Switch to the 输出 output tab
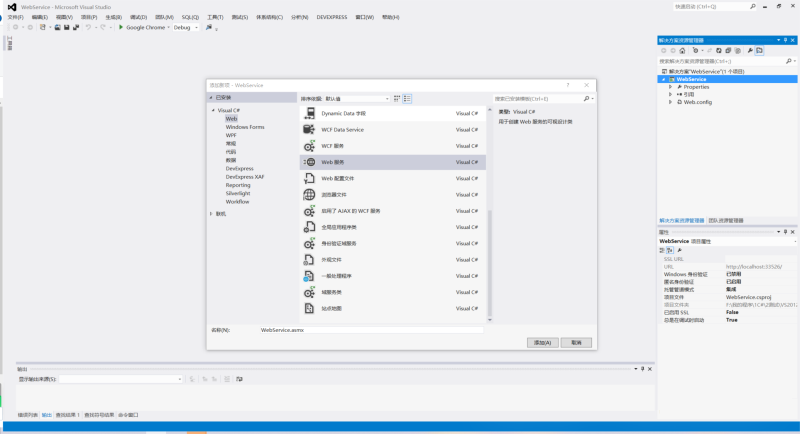 pyautogui.click(x=46, y=415)
